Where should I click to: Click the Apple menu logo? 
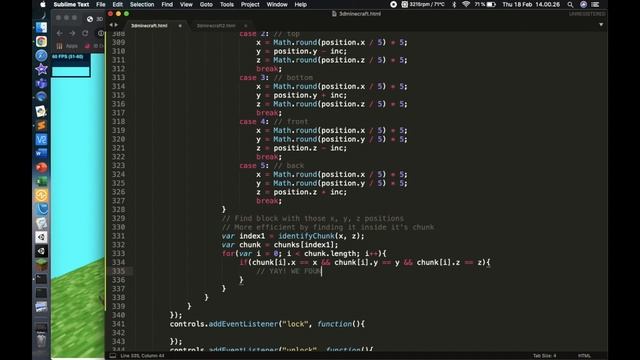43,4
